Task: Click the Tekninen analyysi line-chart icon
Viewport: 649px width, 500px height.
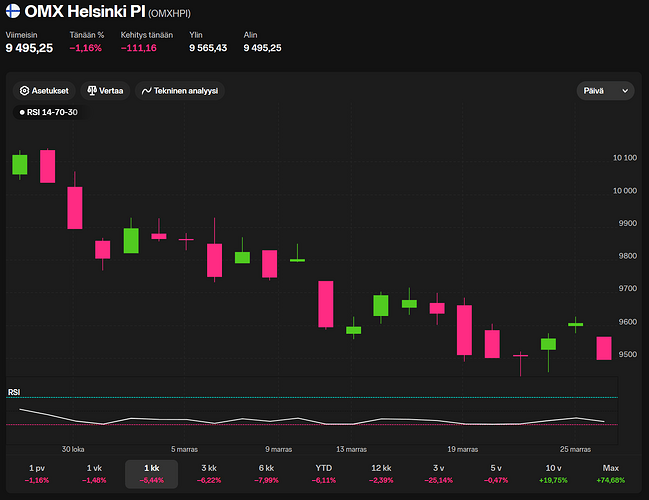Action: [x=147, y=90]
